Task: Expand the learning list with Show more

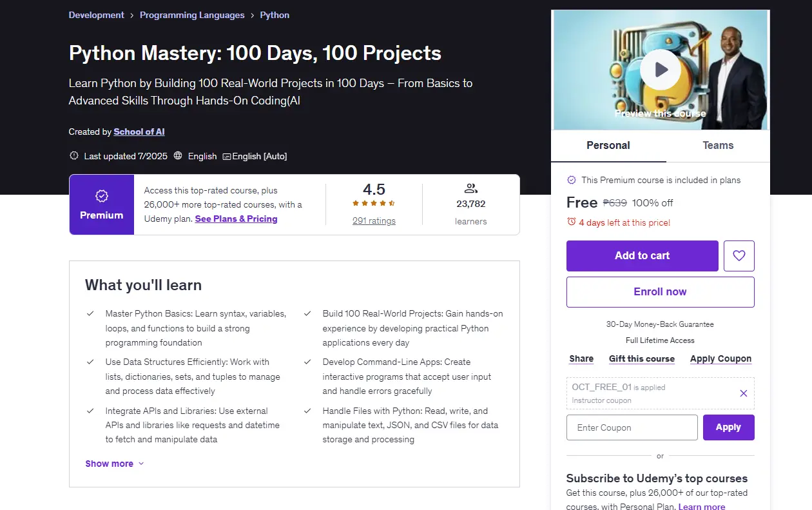Action: pos(115,464)
